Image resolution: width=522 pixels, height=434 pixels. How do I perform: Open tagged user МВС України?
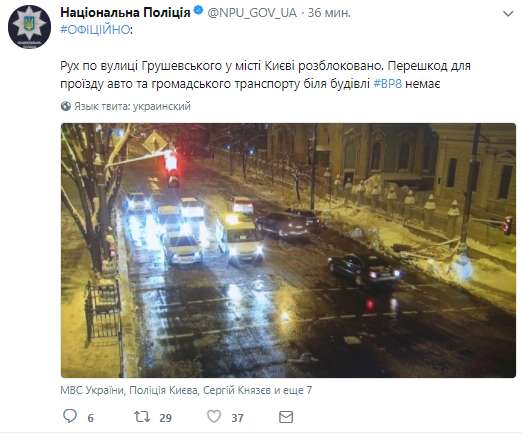(x=92, y=390)
